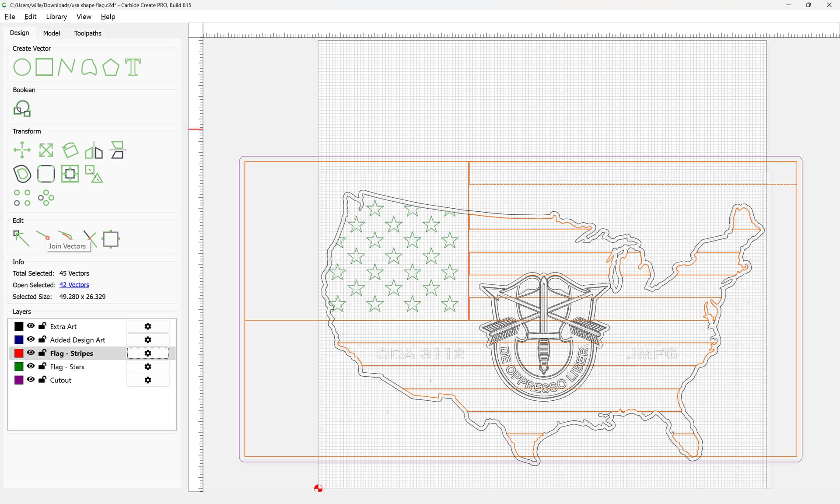840x504 pixels.
Task: Select the Added Design Art layer name
Action: [x=77, y=340]
